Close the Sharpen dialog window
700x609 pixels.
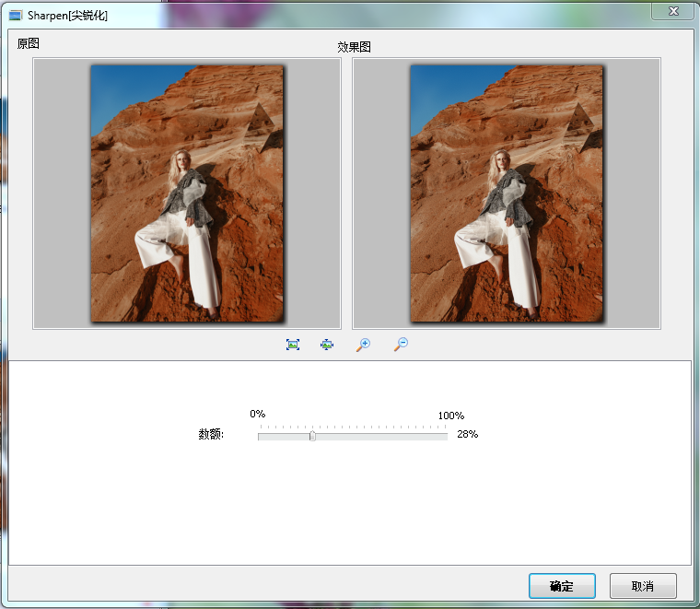(672, 10)
